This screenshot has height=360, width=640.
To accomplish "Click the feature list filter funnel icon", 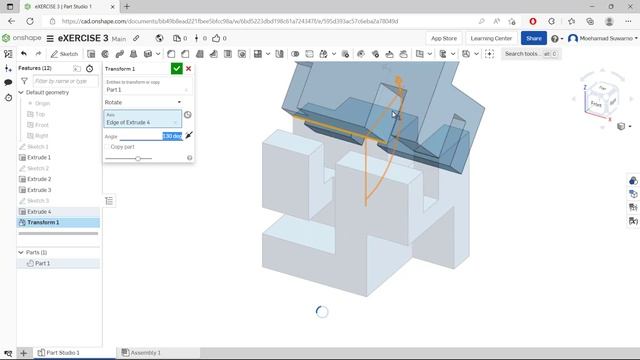I will pos(24,81).
